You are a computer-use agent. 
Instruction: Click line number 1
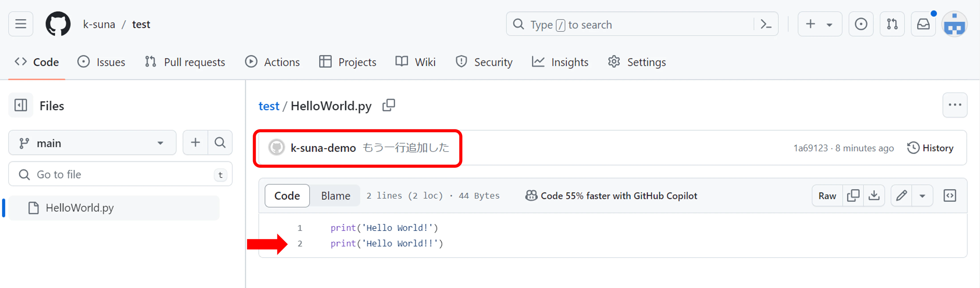click(300, 228)
